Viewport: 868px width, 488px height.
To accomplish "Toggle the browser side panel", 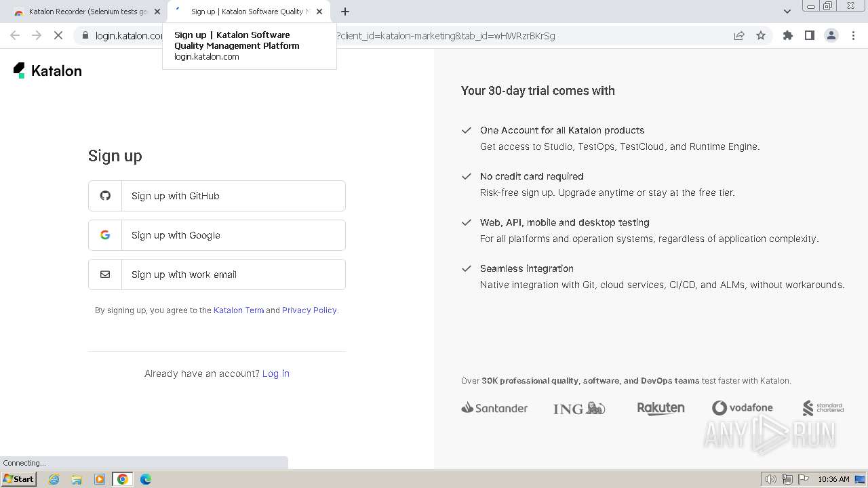I will pos(809,35).
